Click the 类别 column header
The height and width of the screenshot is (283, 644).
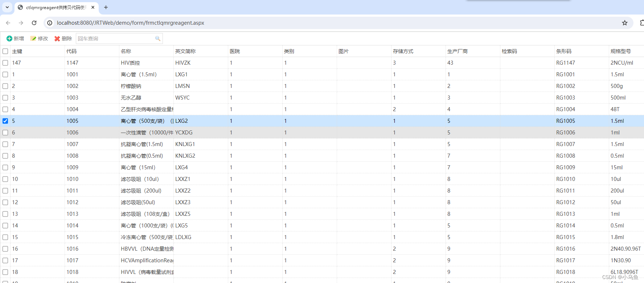[309, 51]
